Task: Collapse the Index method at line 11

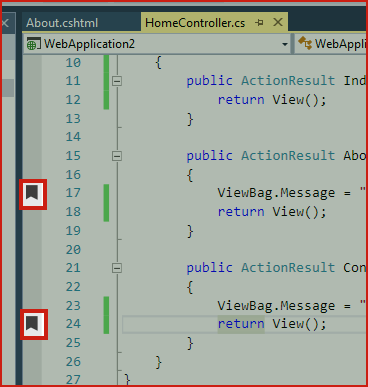Action: (x=117, y=81)
